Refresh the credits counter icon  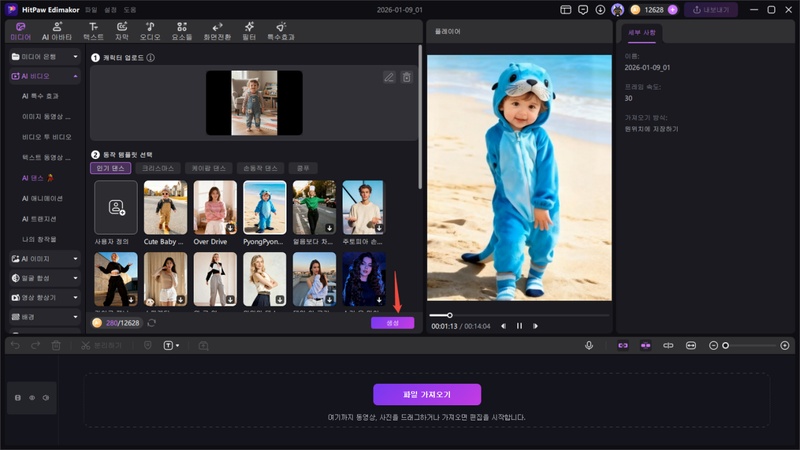[x=152, y=323]
